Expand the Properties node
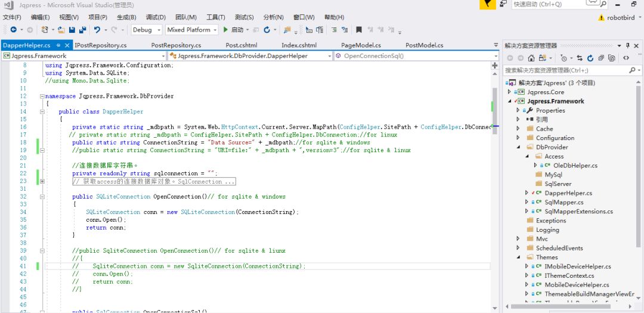Image resolution: width=644 pixels, height=313 pixels. pyautogui.click(x=518, y=110)
